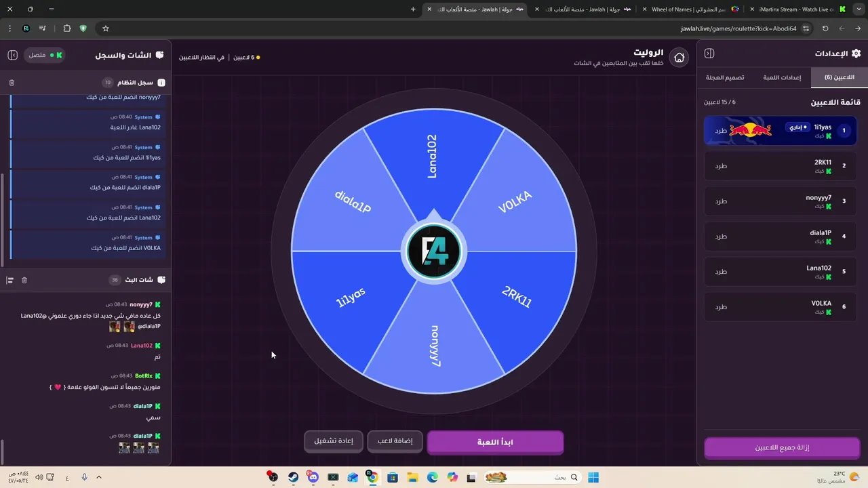The width and height of the screenshot is (868, 488).
Task: Switch to the inactive Jawlah browser tab
Action: pos(584,9)
